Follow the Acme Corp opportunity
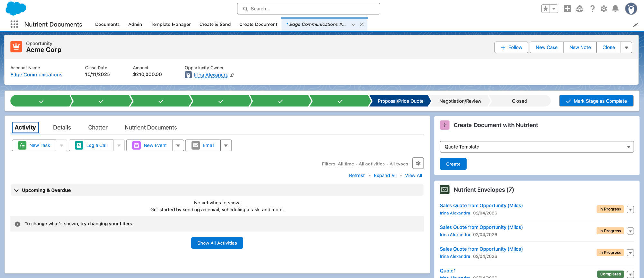644x278 pixels. pos(511,47)
